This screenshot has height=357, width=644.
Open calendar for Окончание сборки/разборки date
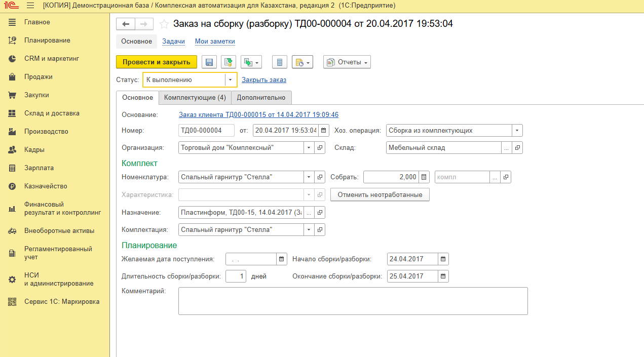coord(443,276)
